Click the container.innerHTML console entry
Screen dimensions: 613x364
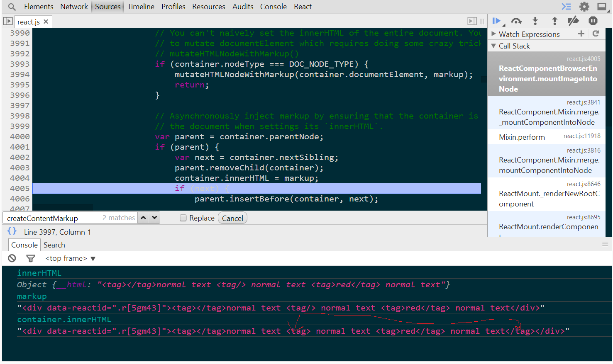(x=64, y=320)
